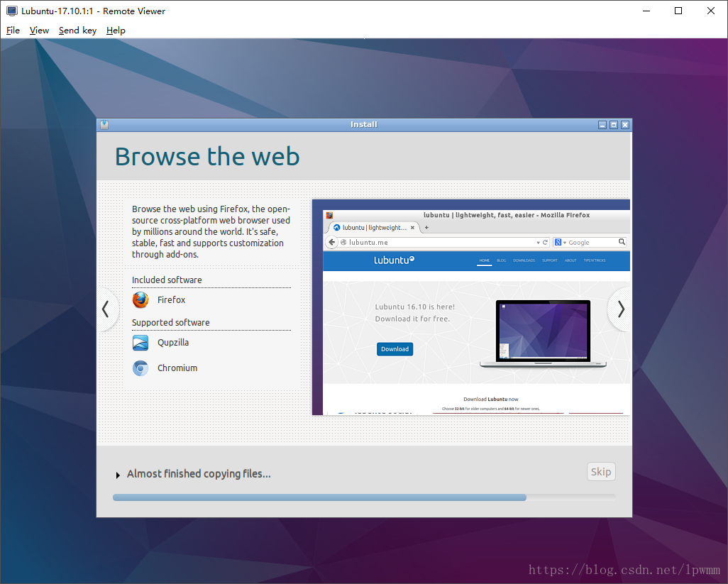Screen dimensions: 728x584
Task: Maximize the Install window
Action: [614, 125]
